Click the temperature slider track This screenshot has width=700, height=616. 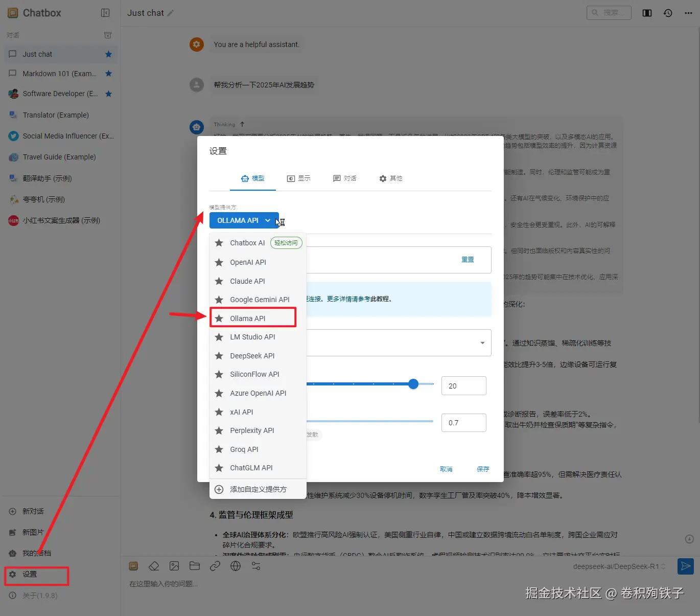pos(369,421)
